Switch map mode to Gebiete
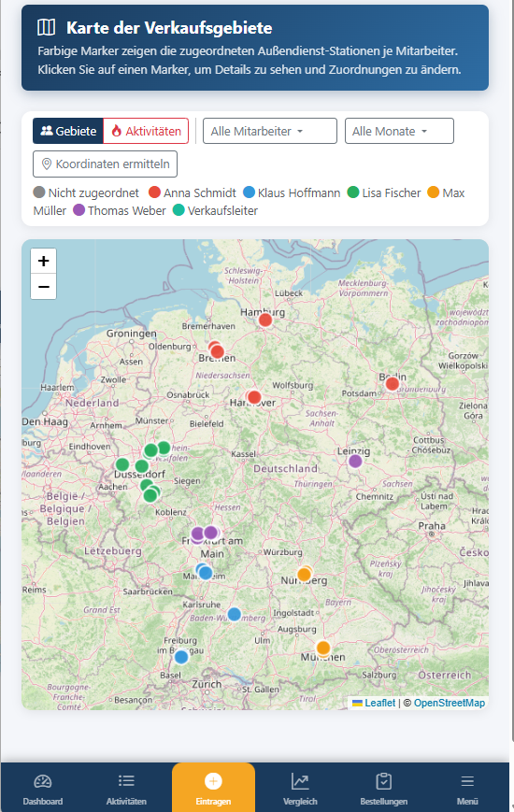514x812 pixels. click(x=68, y=131)
